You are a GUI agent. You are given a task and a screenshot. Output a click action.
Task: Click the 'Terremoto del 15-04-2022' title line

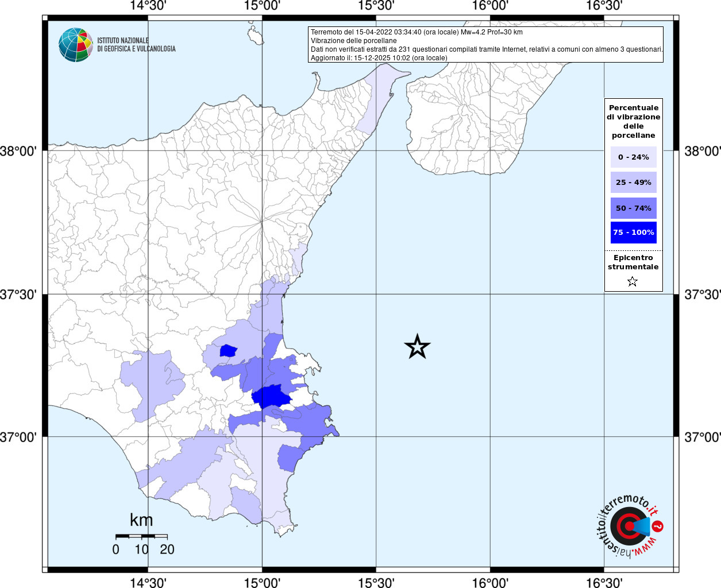[x=417, y=32]
